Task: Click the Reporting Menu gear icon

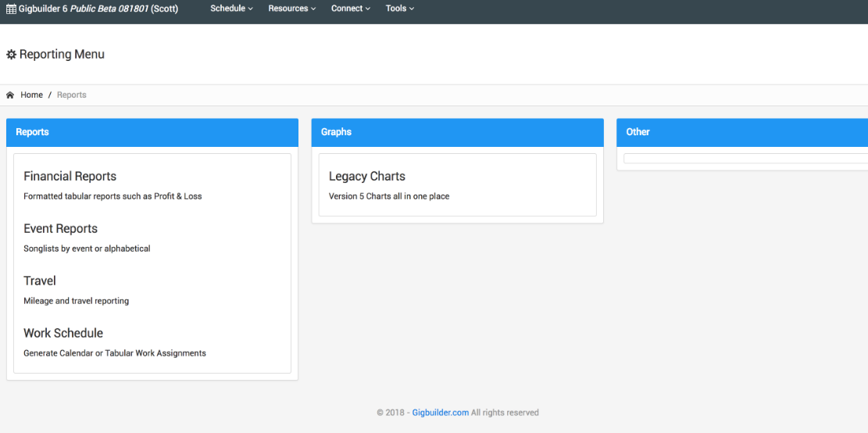Action: pos(11,55)
